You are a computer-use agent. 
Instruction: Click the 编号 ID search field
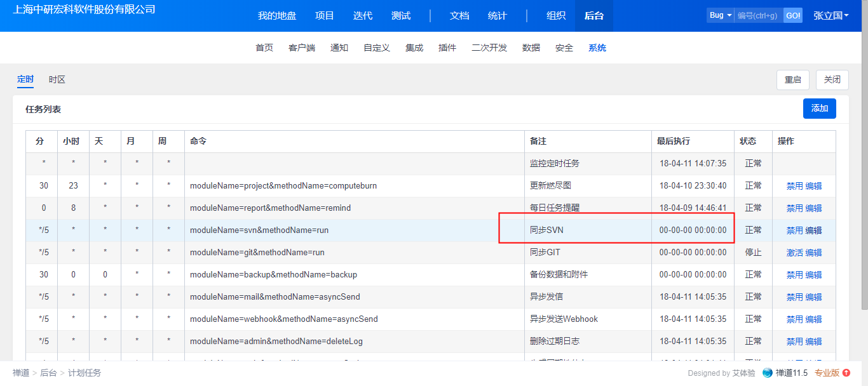tap(758, 15)
